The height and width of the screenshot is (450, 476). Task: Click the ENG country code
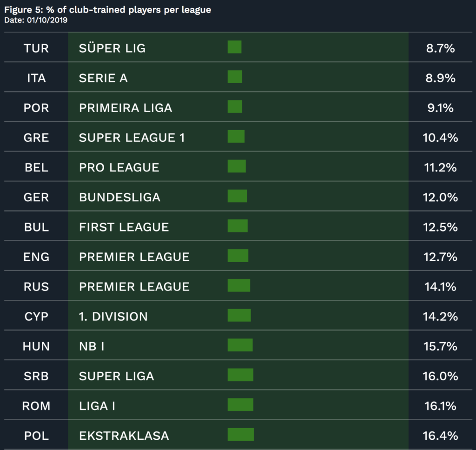36,257
